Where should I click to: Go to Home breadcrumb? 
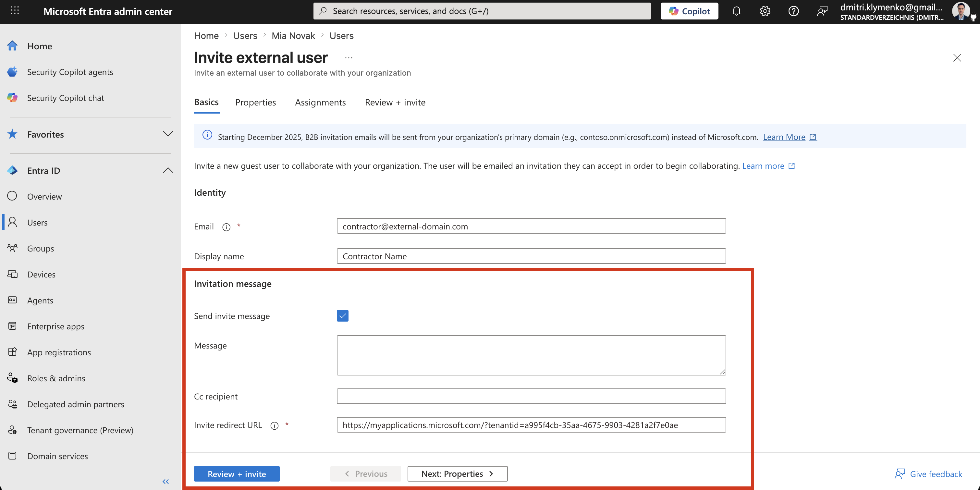(206, 36)
